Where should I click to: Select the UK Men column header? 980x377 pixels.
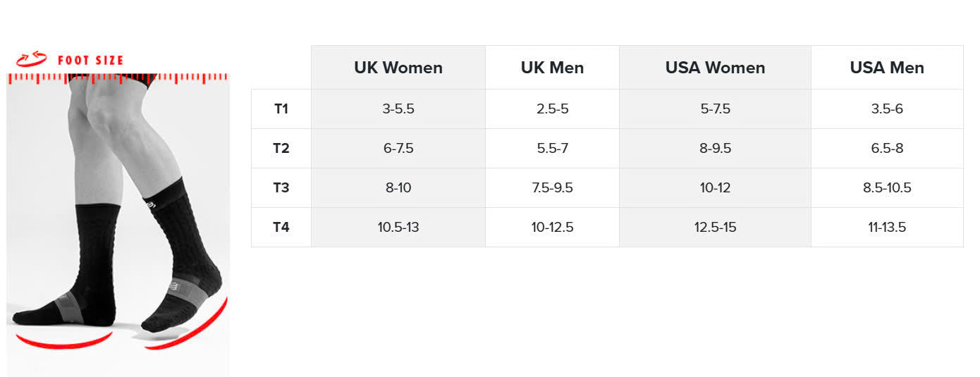(552, 68)
